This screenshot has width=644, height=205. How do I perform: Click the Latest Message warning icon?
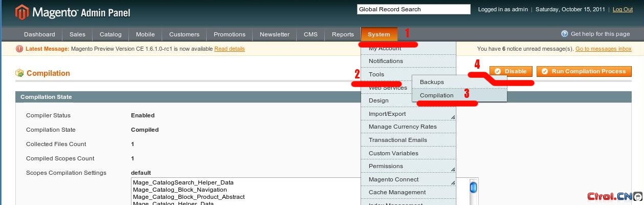(19, 49)
